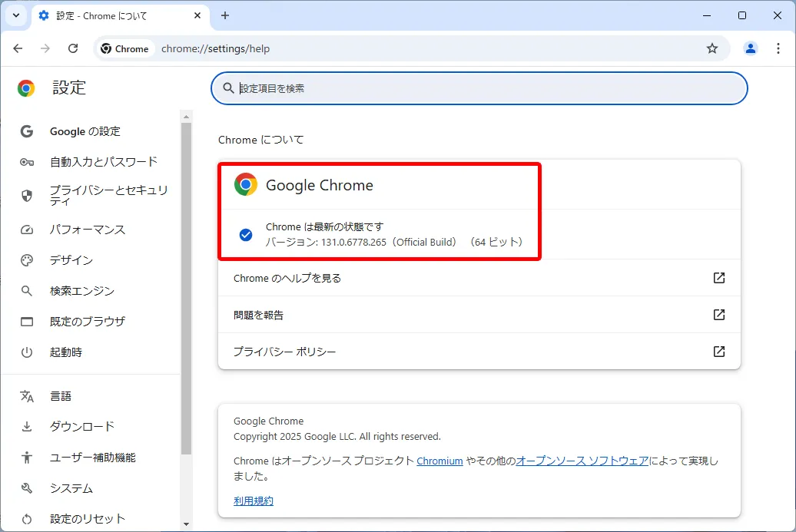Click the speedometer performance icon
The height and width of the screenshot is (532, 796).
(27, 230)
